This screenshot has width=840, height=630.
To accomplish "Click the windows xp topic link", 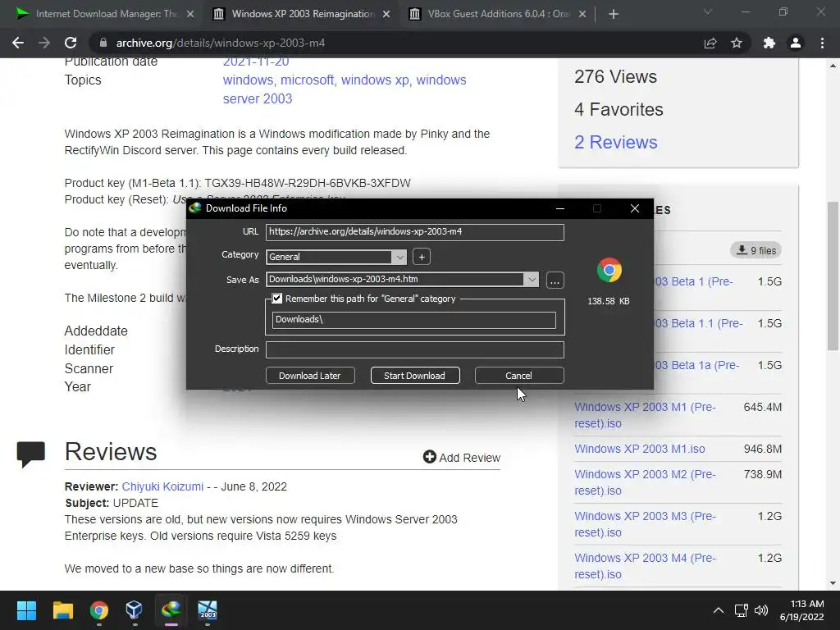I will (x=375, y=80).
